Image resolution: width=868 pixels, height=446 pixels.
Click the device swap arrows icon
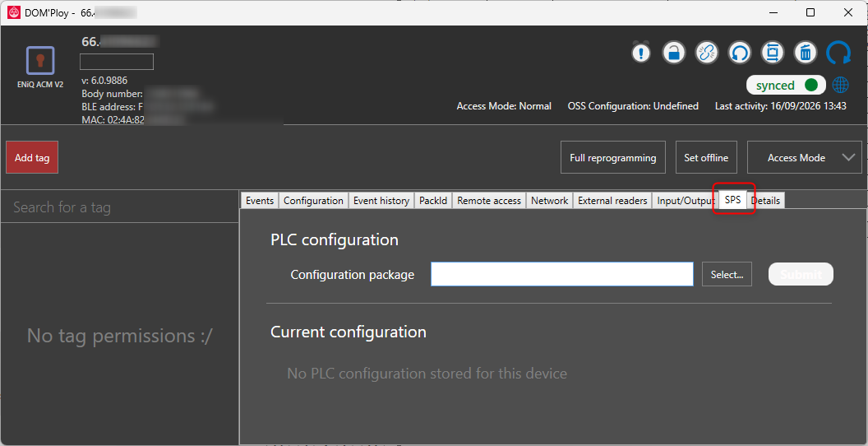pyautogui.click(x=773, y=53)
